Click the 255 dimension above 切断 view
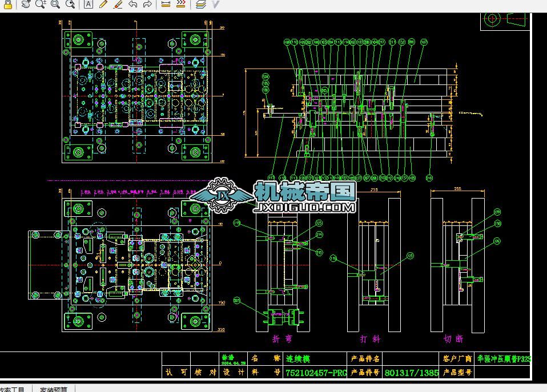Image resolution: width=547 pixels, height=392 pixels. [458, 189]
